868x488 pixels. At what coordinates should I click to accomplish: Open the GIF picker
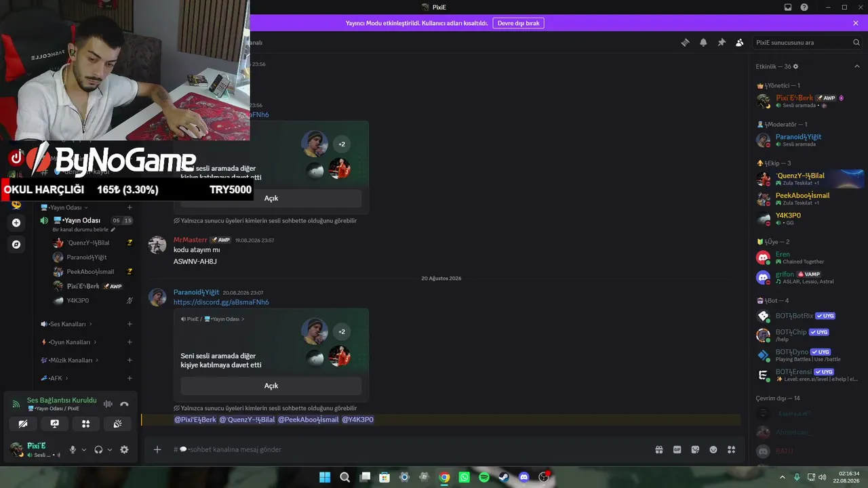(x=677, y=449)
